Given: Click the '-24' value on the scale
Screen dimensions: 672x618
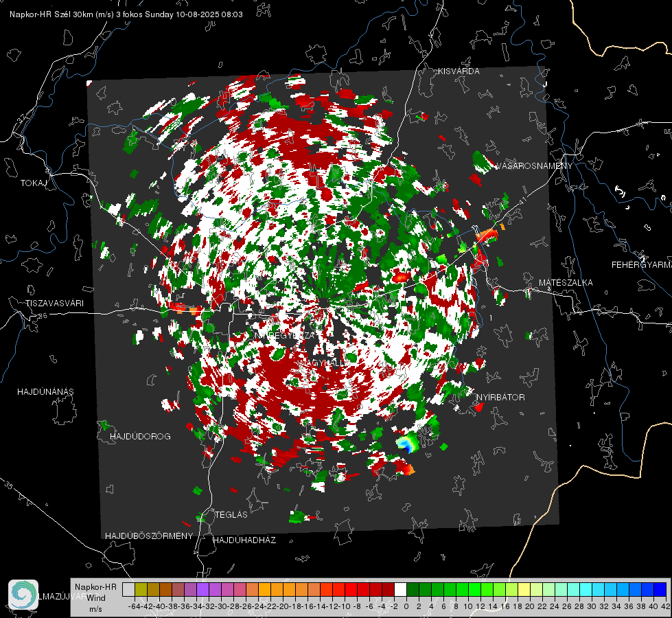Looking at the screenshot, I should tap(258, 606).
